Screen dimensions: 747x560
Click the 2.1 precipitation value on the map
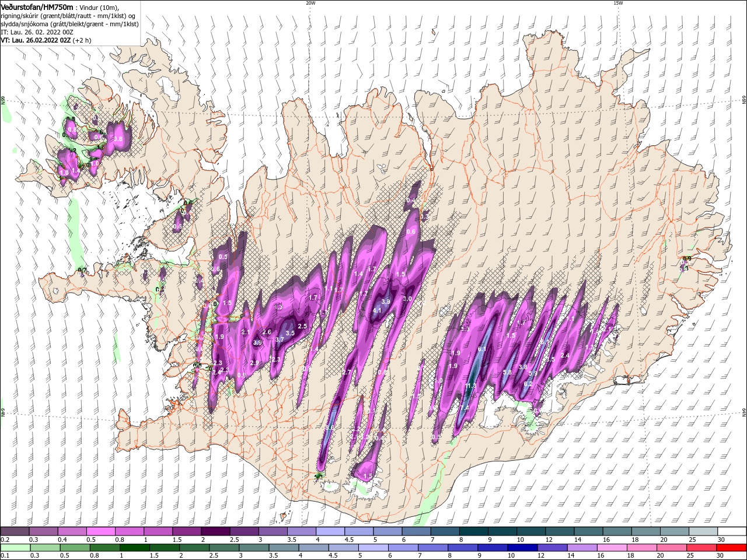[x=246, y=332]
